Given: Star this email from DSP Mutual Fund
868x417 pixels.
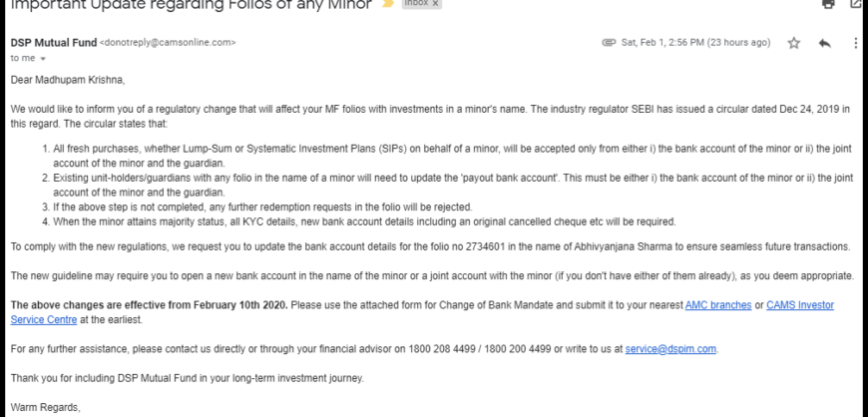Looking at the screenshot, I should (x=794, y=43).
